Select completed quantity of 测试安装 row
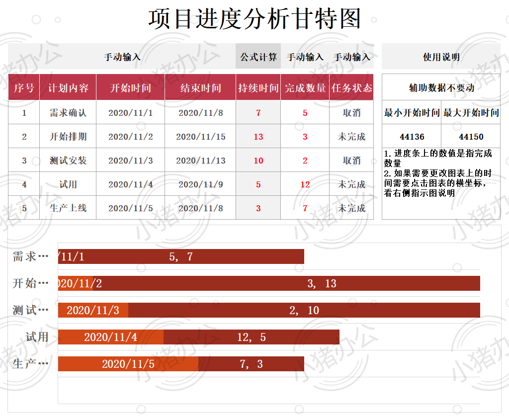 point(305,160)
